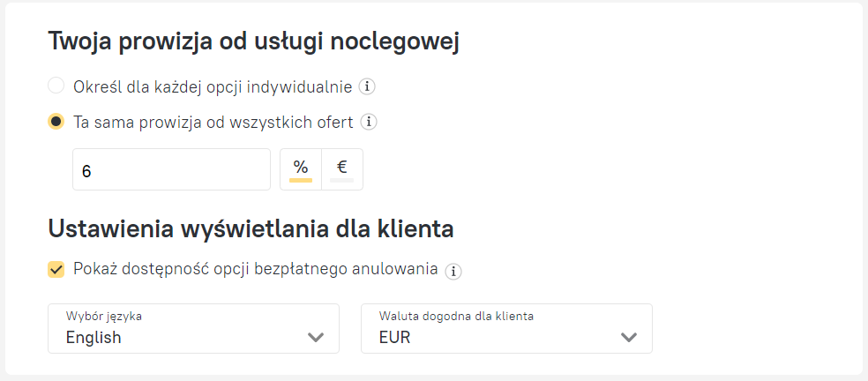Open the 'Waluta dogodna dla klienta' dropdown
The image size is (868, 381).
tap(505, 328)
